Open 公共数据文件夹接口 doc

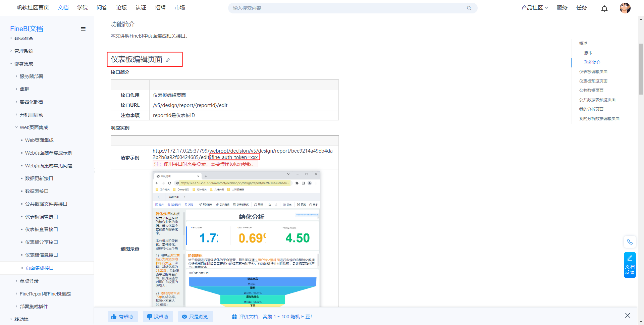46,204
